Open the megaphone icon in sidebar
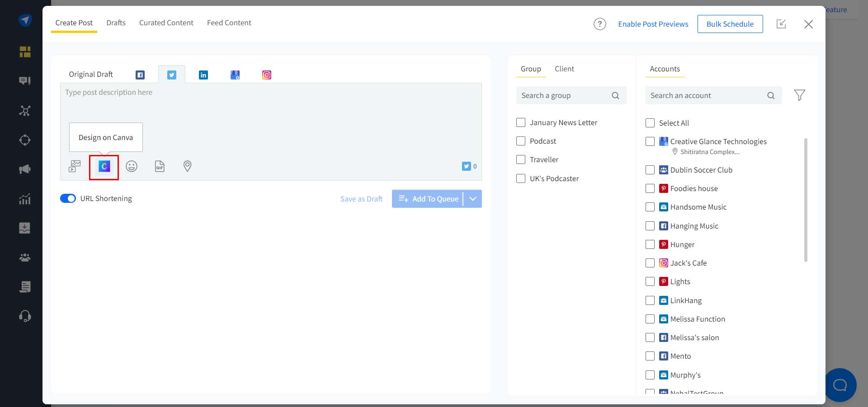Image resolution: width=868 pixels, height=407 pixels. [25, 169]
